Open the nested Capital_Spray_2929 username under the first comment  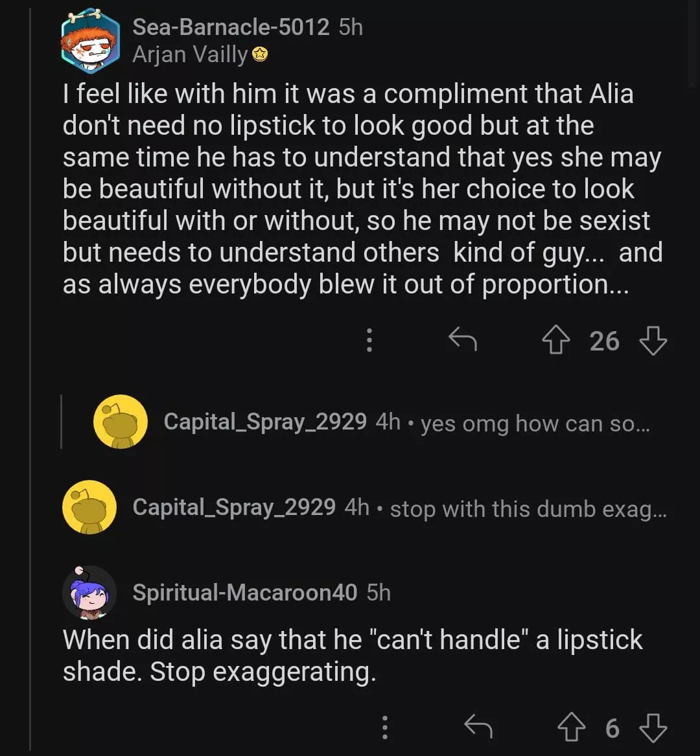click(265, 422)
